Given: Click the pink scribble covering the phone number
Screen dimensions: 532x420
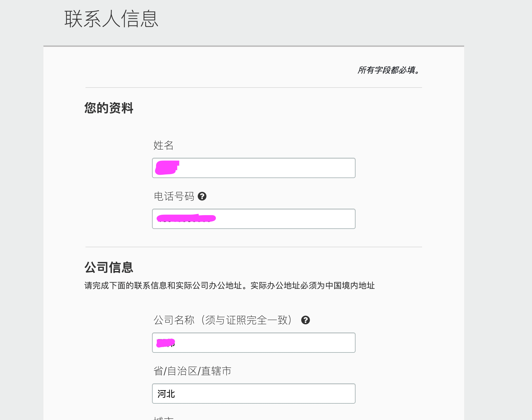Looking at the screenshot, I should point(186,218).
